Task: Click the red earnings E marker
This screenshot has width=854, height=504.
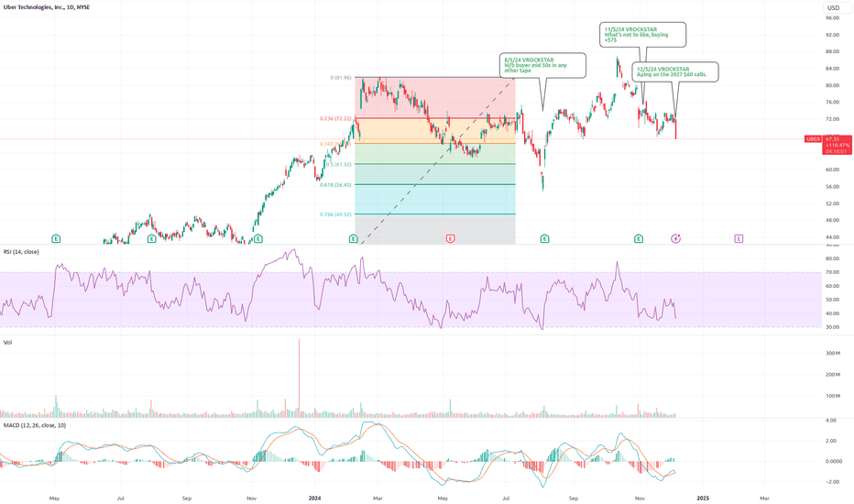Action: coord(451,238)
